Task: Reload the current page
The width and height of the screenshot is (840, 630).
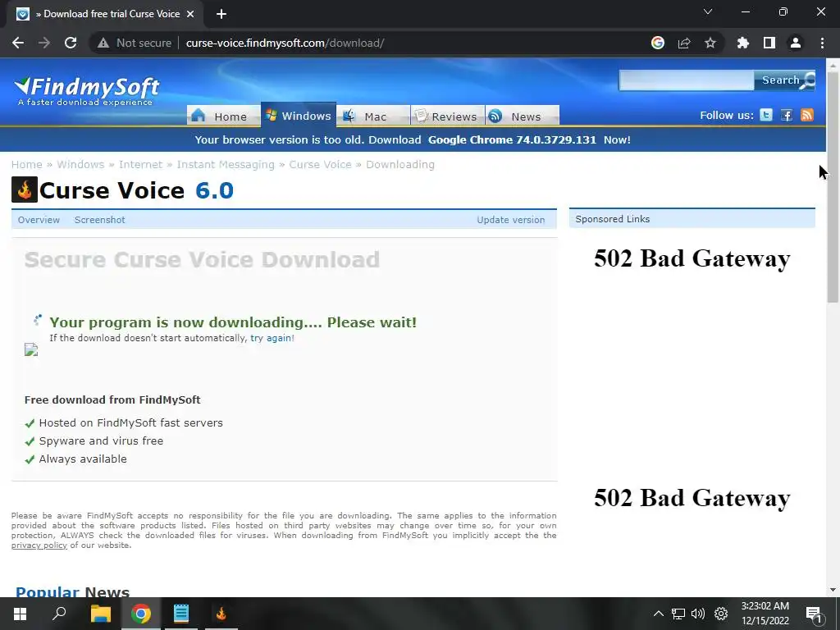Action: pos(71,43)
